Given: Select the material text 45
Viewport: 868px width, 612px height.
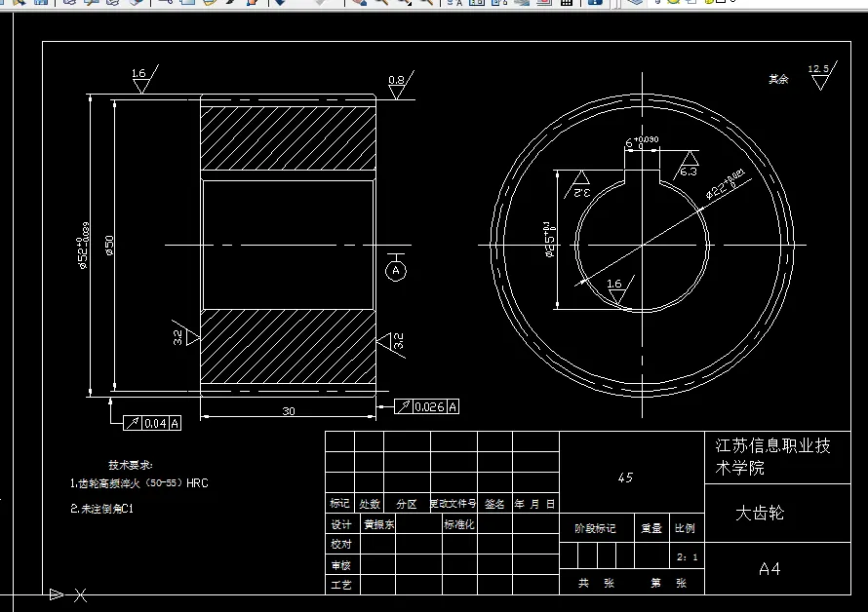Looking at the screenshot, I should (625, 478).
